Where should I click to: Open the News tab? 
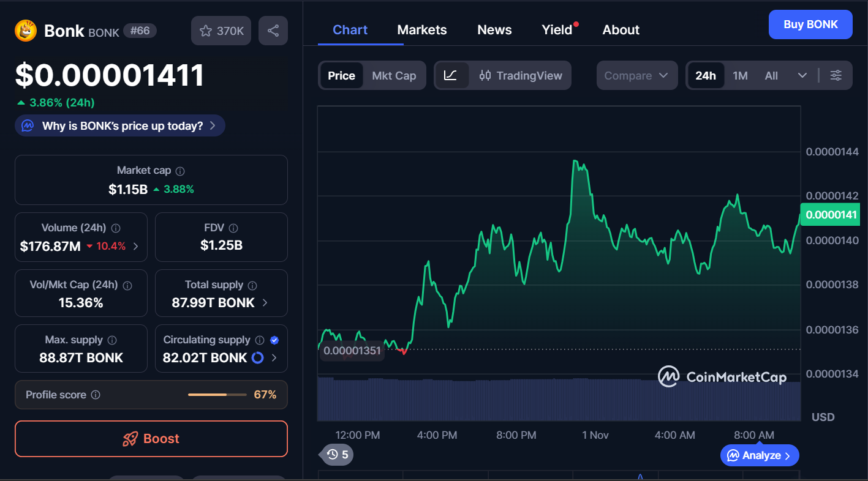(x=494, y=30)
